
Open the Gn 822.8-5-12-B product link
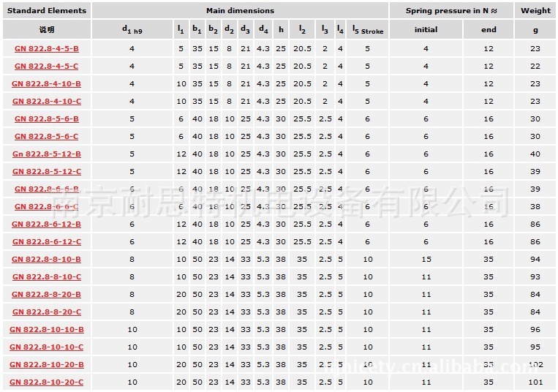pos(47,154)
